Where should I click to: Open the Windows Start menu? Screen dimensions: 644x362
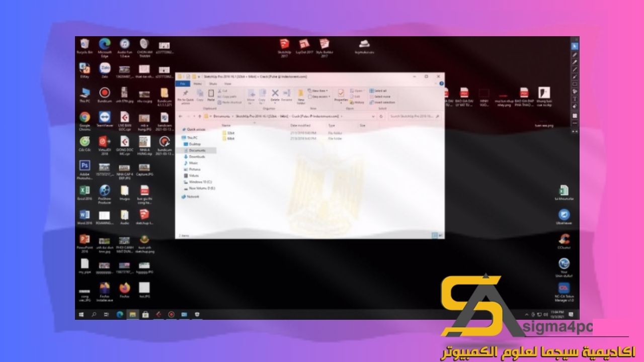coord(80,315)
